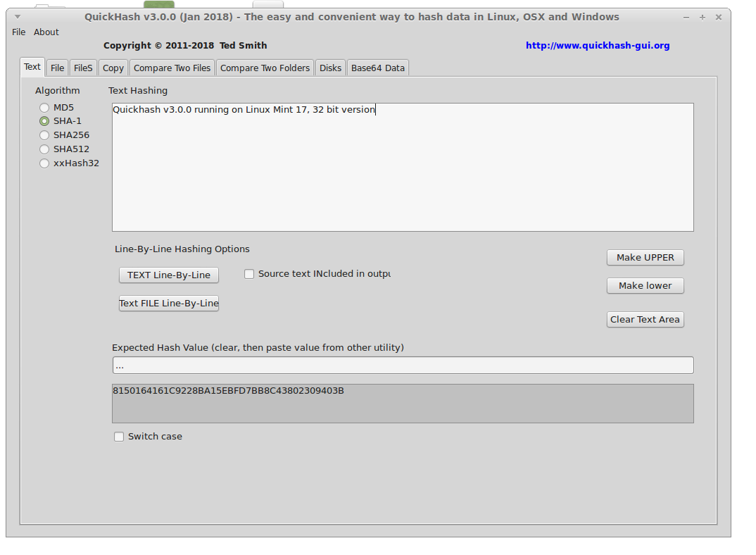
Task: Select the MD5 algorithm radio button
Action: 44,108
